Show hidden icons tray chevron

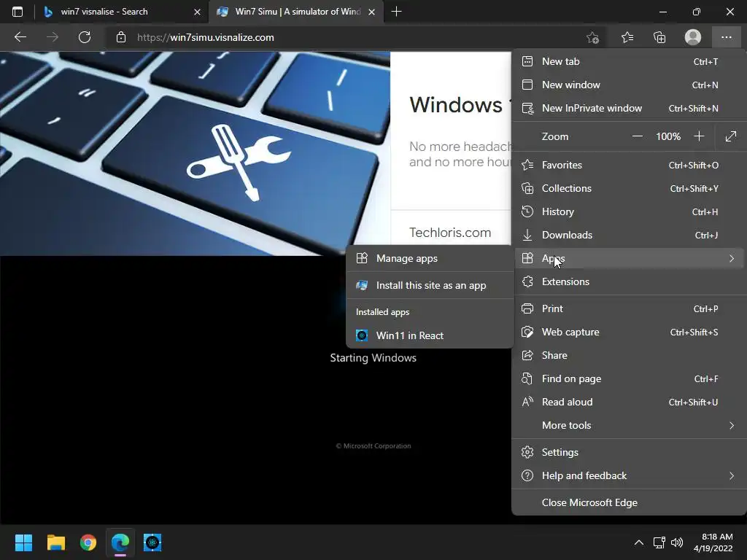tap(639, 542)
